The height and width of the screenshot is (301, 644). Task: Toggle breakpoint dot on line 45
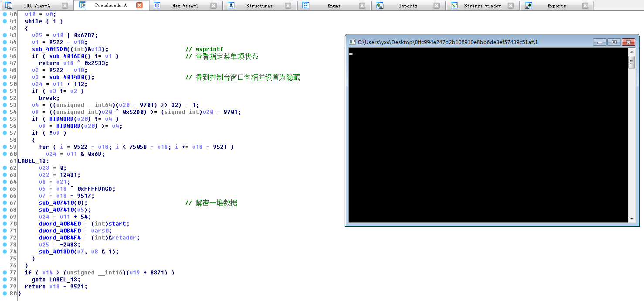coord(4,49)
